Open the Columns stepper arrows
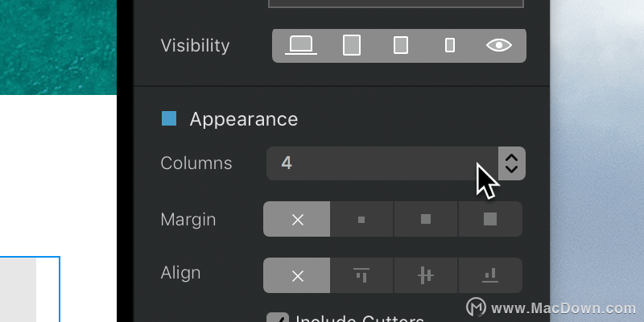The image size is (644, 322). (512, 163)
